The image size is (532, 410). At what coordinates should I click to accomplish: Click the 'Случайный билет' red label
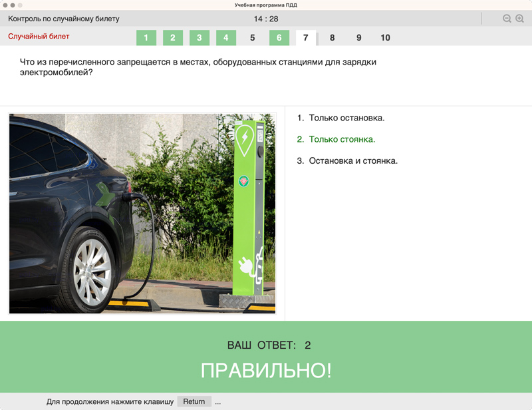pos(39,37)
